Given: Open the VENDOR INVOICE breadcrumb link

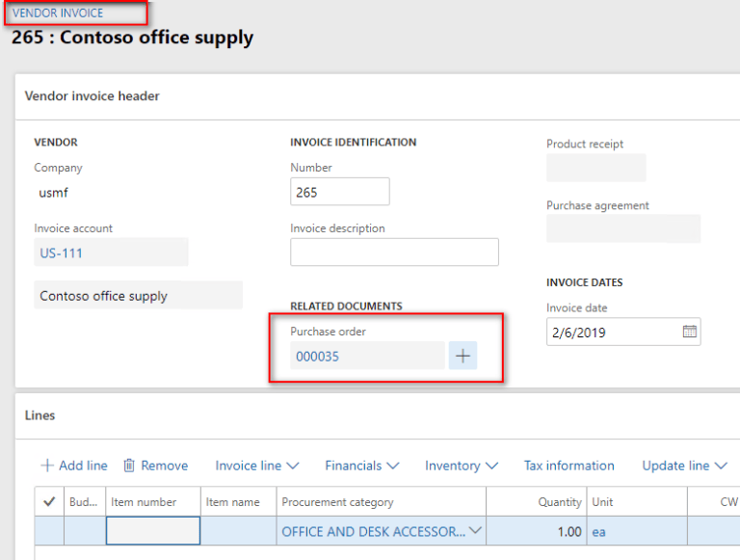Looking at the screenshot, I should [x=58, y=13].
